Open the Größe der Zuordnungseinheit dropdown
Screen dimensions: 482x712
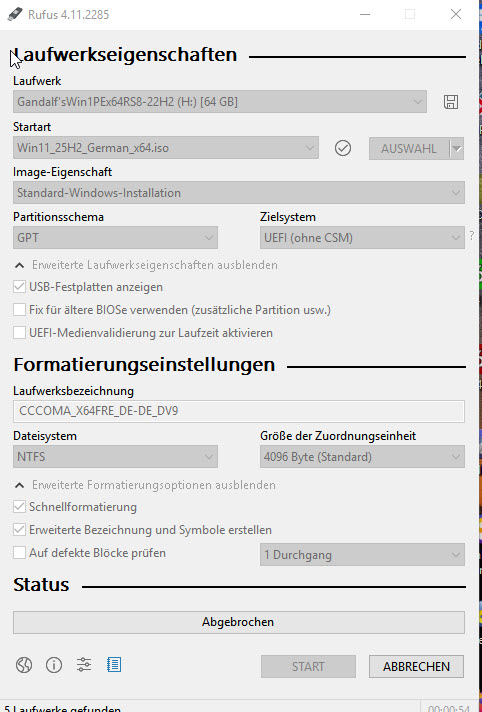point(362,457)
